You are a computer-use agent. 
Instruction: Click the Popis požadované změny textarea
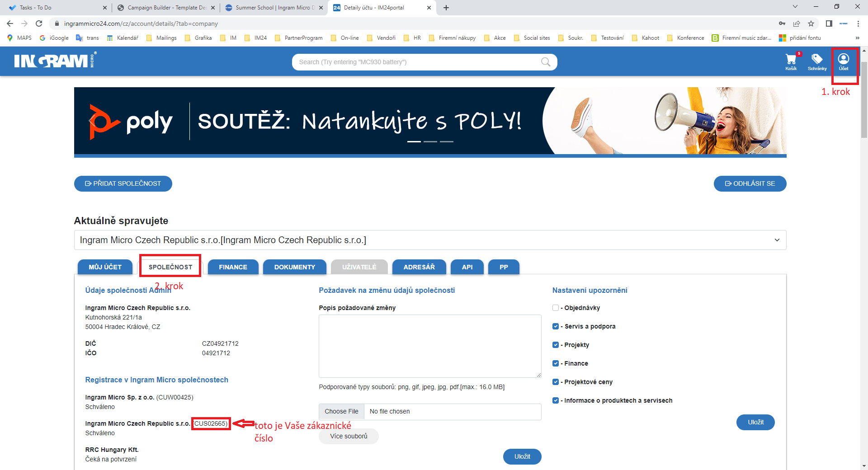point(430,346)
